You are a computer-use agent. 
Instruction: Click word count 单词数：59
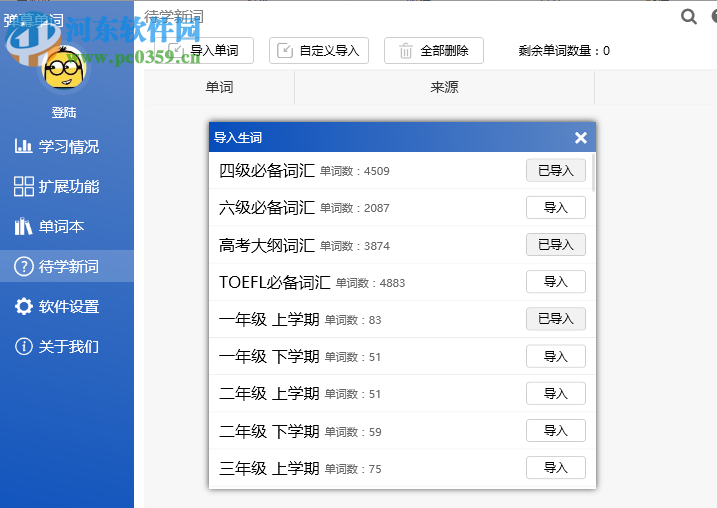(353, 432)
